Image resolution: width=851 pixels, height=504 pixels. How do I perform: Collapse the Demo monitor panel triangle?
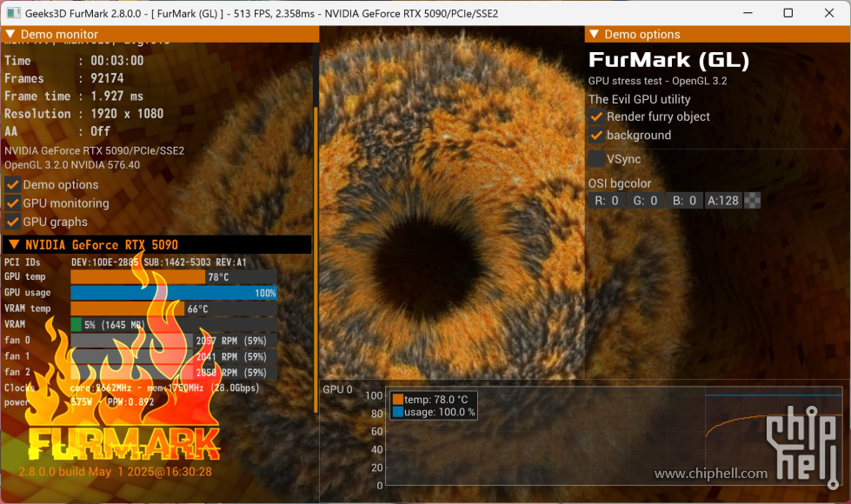coord(10,34)
